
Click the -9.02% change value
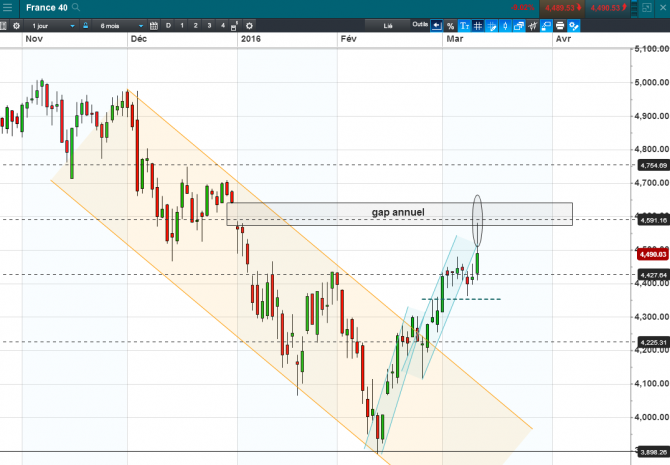522,8
